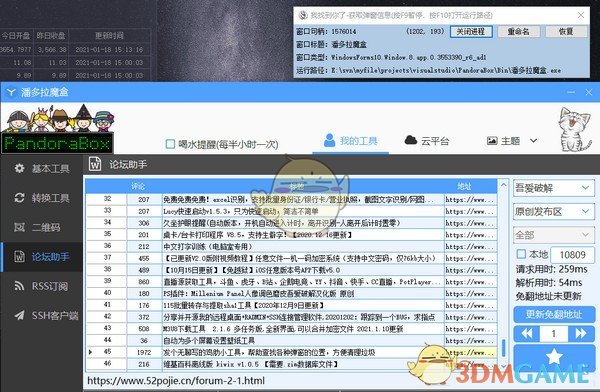This screenshot has width=600, height=392.
Task: Select post row 中文打字训练（电脑宝专用）
Action: coord(292,247)
